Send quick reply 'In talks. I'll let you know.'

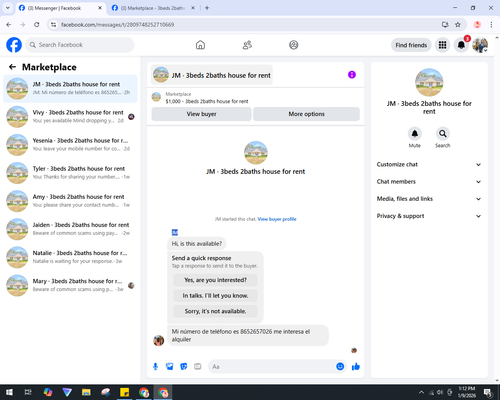[215, 296]
